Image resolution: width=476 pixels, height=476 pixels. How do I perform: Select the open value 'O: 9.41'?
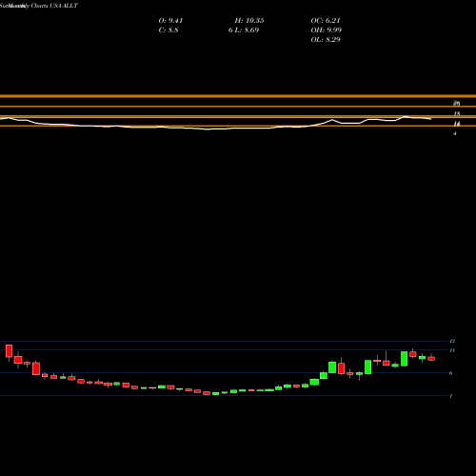click(x=170, y=21)
